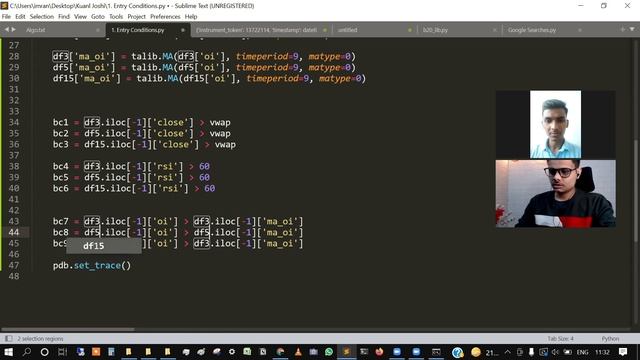640x360 pixels.
Task: Click 'bc1' variable on line 34
Action: pyautogui.click(x=60, y=122)
